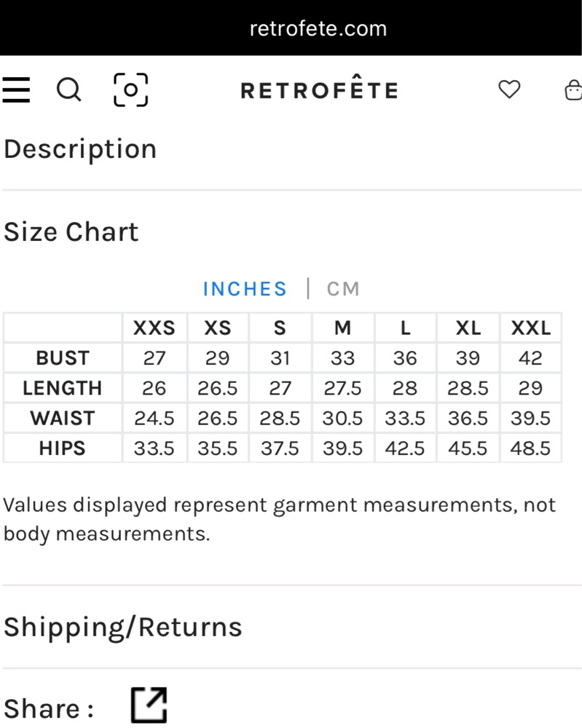Open the shopping bag icon

573,90
